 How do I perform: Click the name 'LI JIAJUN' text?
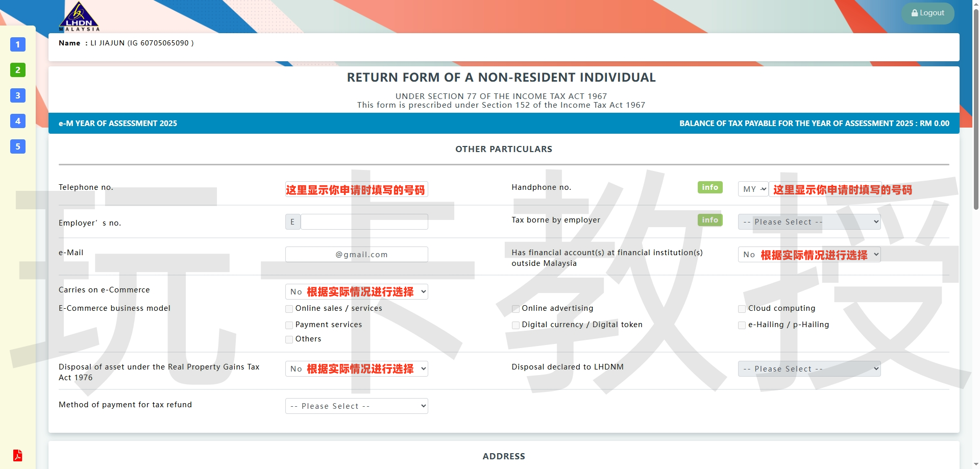coord(108,43)
